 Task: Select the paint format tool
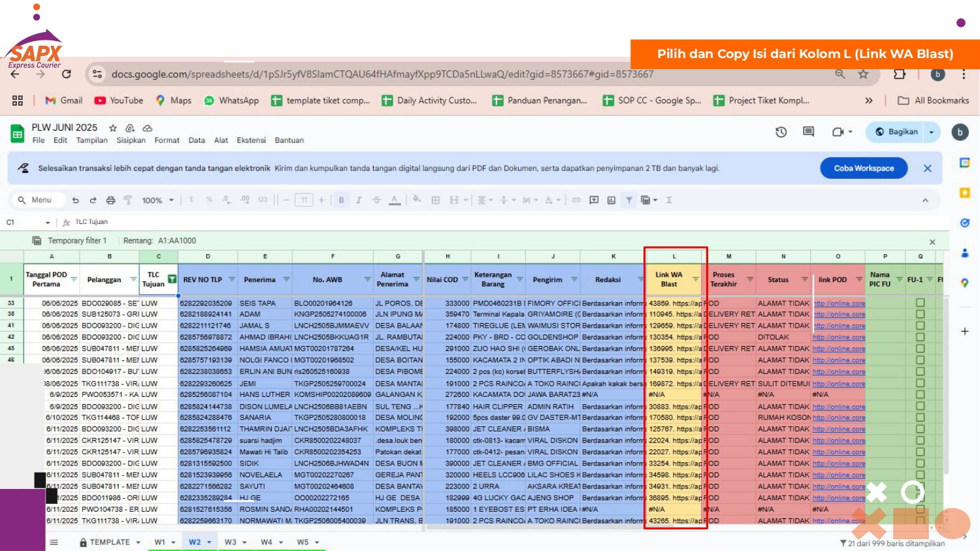tap(127, 200)
